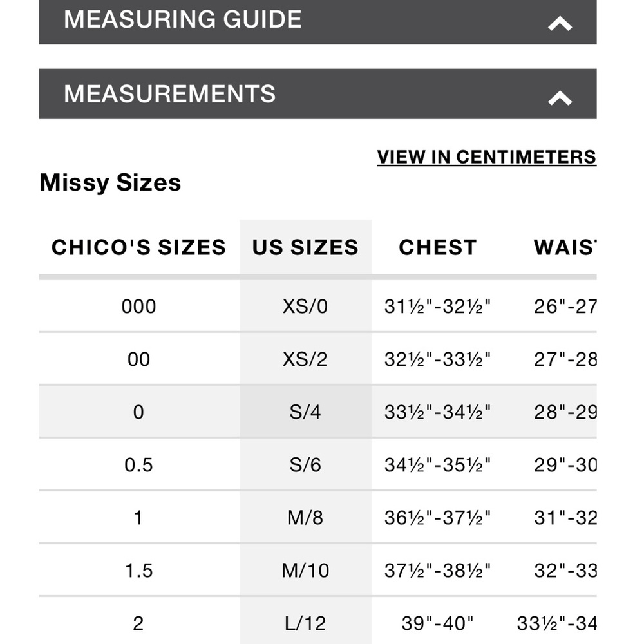Select chest measurement 31½"-32½" cell
The width and height of the screenshot is (644, 644).
point(437,307)
